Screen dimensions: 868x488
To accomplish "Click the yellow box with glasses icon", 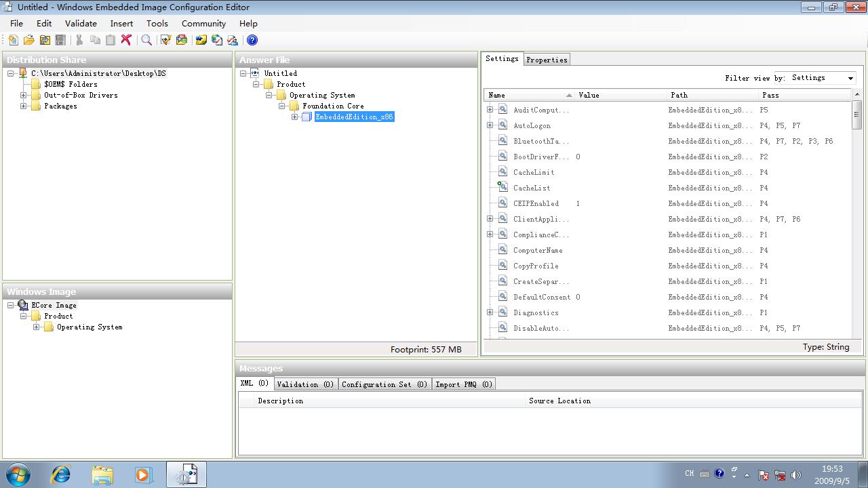I will [201, 40].
